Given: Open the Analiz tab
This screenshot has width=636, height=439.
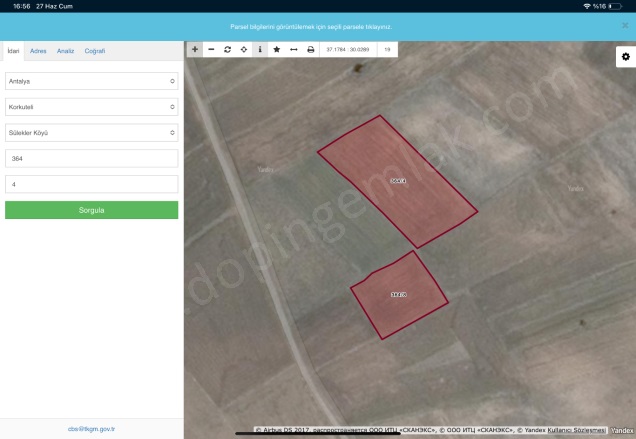Looking at the screenshot, I should [66, 50].
